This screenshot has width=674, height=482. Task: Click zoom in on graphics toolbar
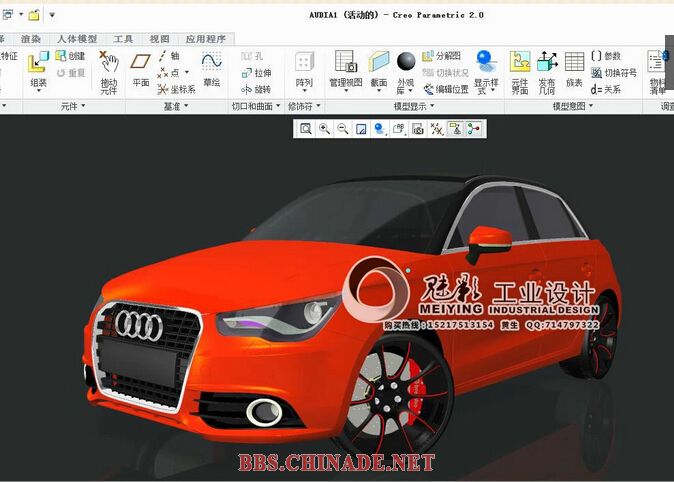pos(324,129)
